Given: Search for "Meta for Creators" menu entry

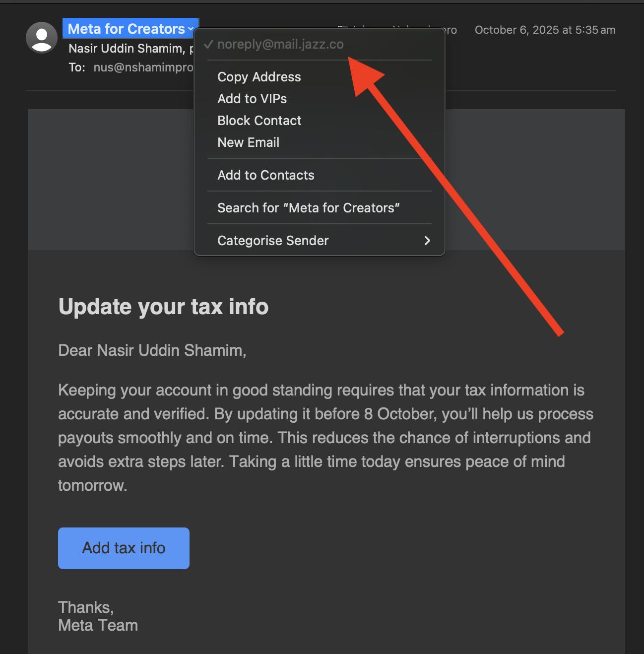Looking at the screenshot, I should (x=320, y=208).
